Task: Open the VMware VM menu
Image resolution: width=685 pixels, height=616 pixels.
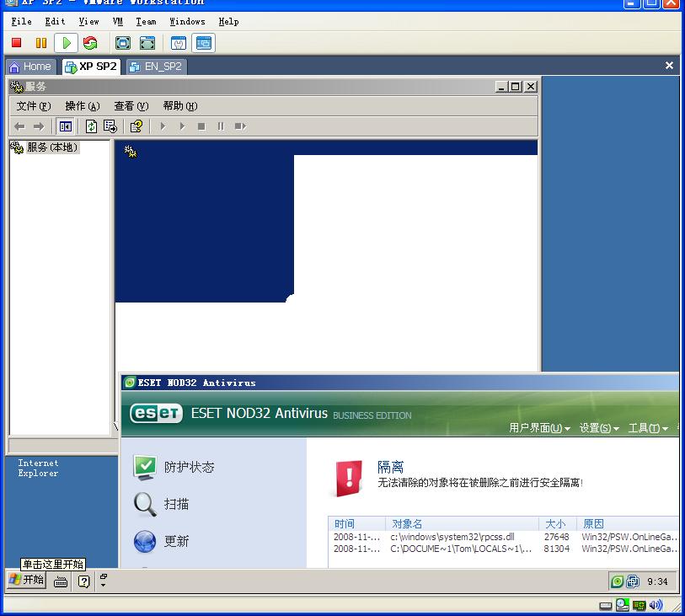Action: coord(117,21)
